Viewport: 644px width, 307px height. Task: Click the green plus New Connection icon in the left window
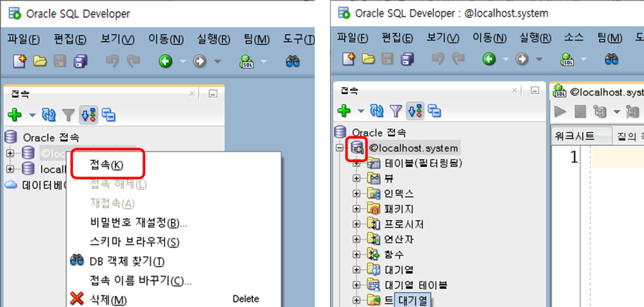click(x=14, y=115)
